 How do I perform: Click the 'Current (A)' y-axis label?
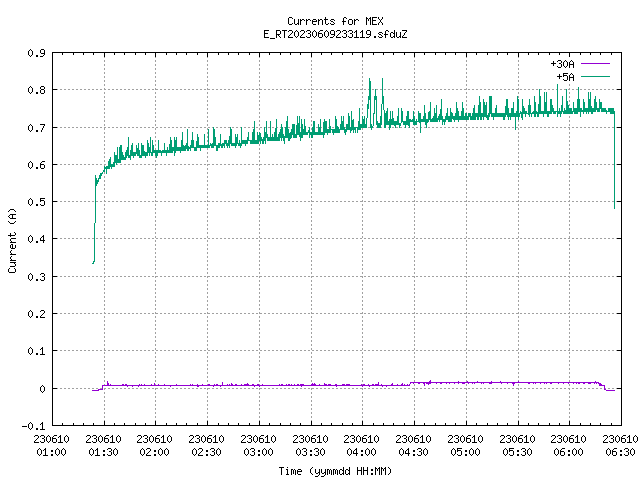pyautogui.click(x=12, y=240)
